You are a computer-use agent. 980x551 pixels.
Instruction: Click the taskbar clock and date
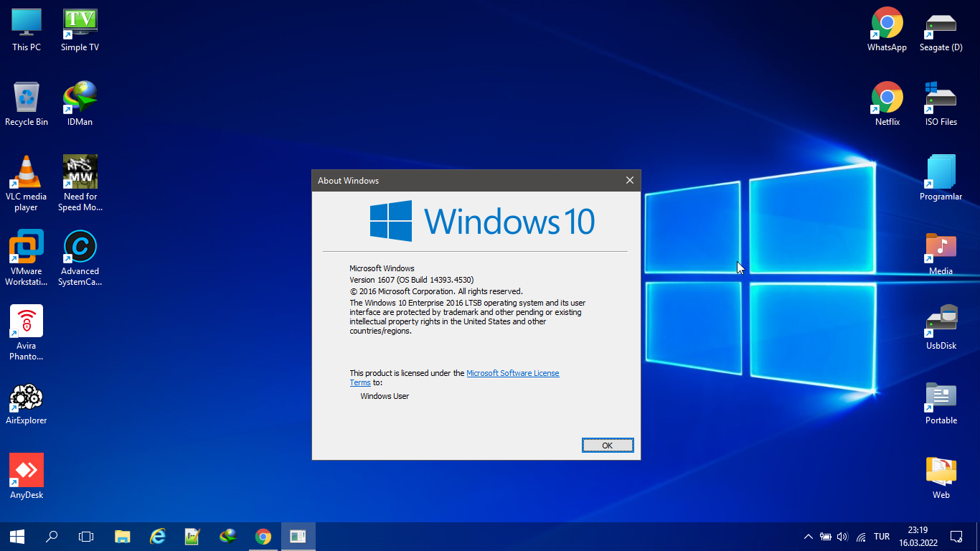tap(917, 537)
